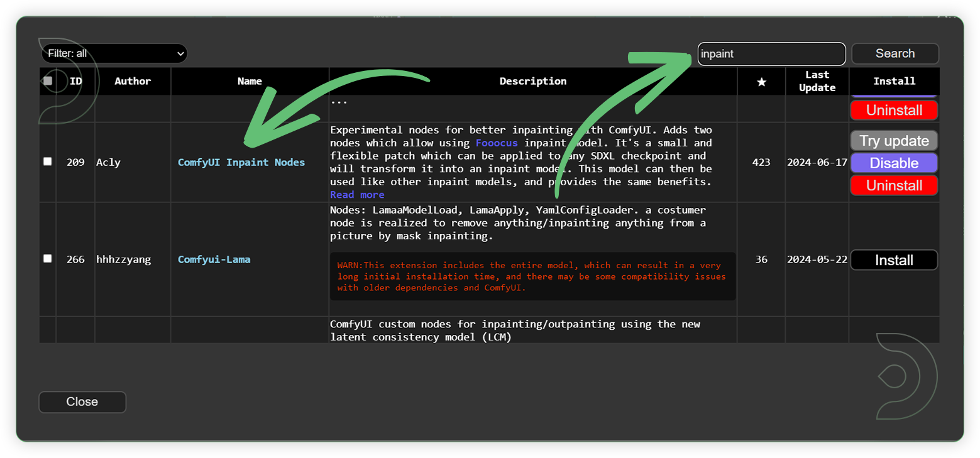Expand the description via Read more
Image resolution: width=980 pixels, height=458 pixels.
pyautogui.click(x=357, y=194)
